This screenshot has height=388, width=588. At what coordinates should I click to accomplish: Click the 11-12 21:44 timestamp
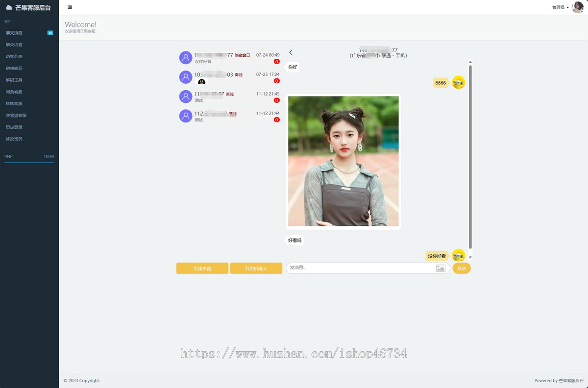[x=268, y=113]
